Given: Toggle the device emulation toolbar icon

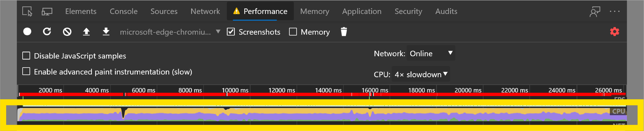Looking at the screenshot, I should 47,11.
